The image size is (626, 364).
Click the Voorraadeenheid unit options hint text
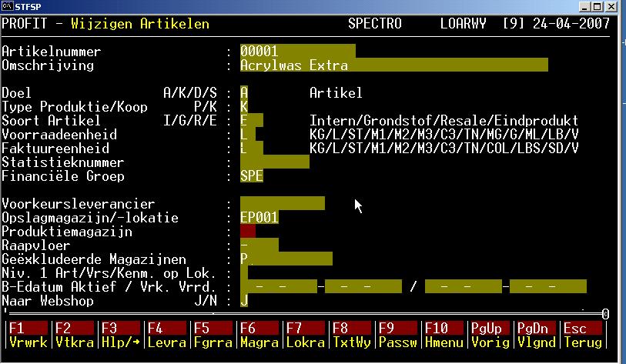[444, 135]
